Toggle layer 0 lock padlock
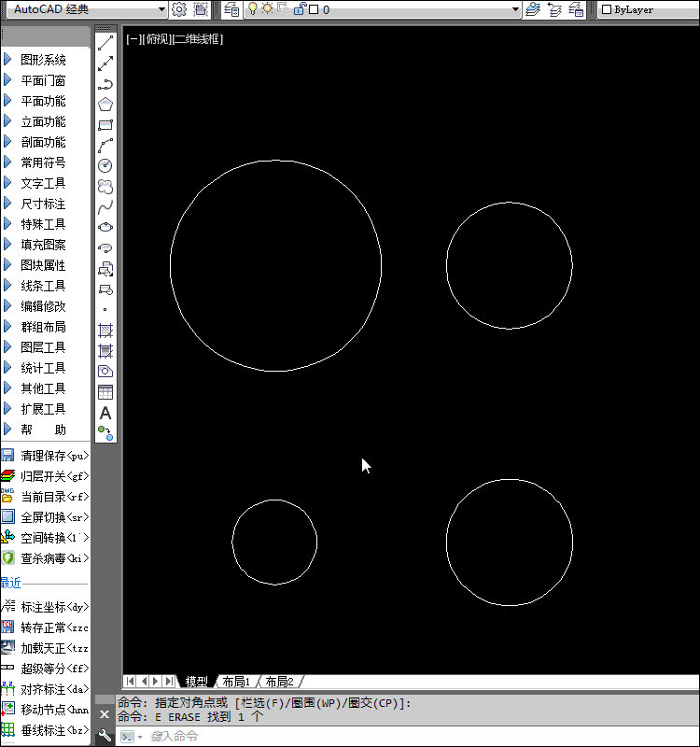The height and width of the screenshot is (747, 700). point(299,9)
